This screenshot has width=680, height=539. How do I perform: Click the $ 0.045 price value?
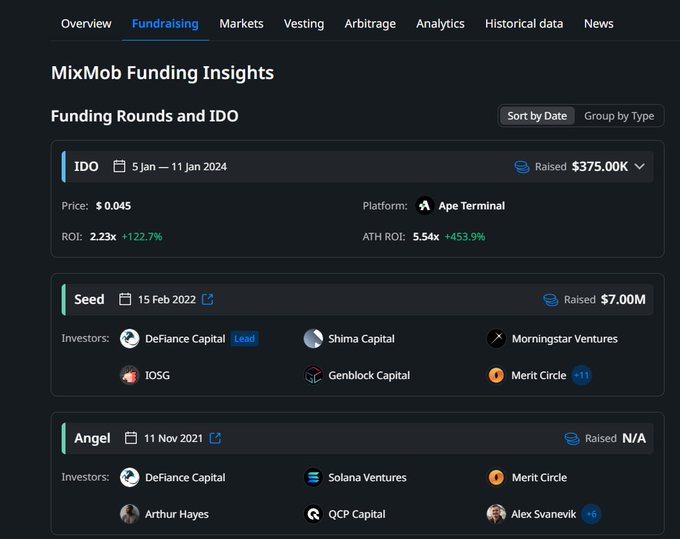tap(113, 206)
